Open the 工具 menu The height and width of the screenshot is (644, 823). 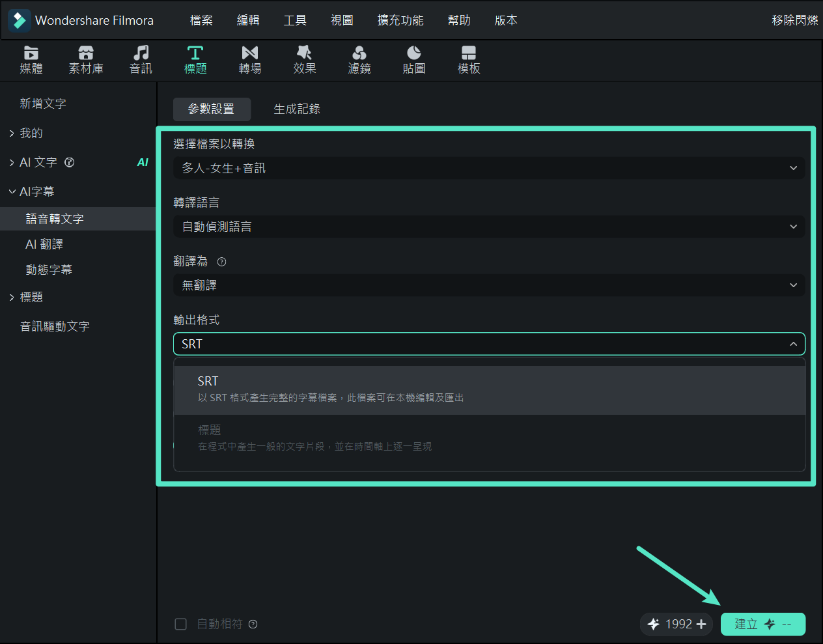point(295,20)
